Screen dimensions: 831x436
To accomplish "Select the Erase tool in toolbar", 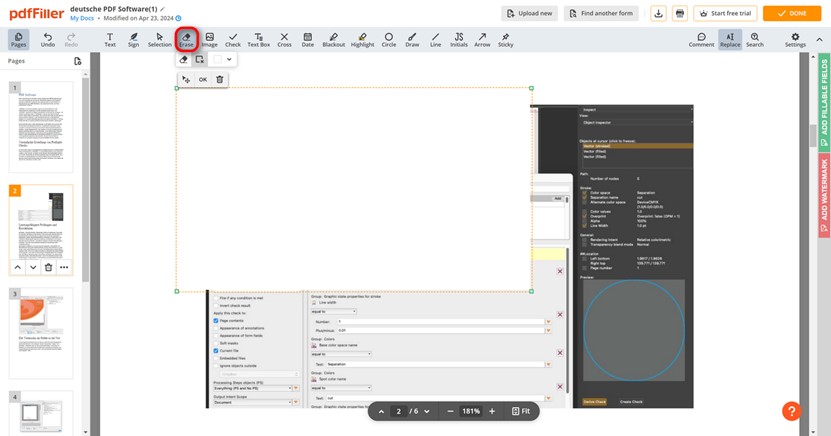I will 186,39.
